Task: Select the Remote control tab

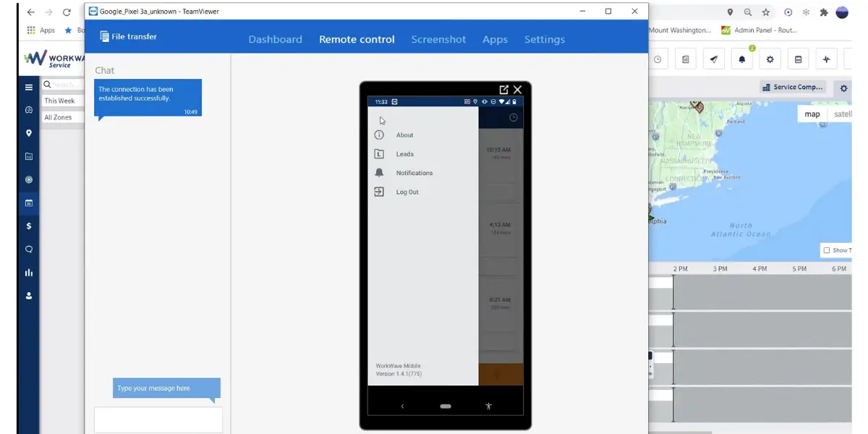Action: coord(357,40)
